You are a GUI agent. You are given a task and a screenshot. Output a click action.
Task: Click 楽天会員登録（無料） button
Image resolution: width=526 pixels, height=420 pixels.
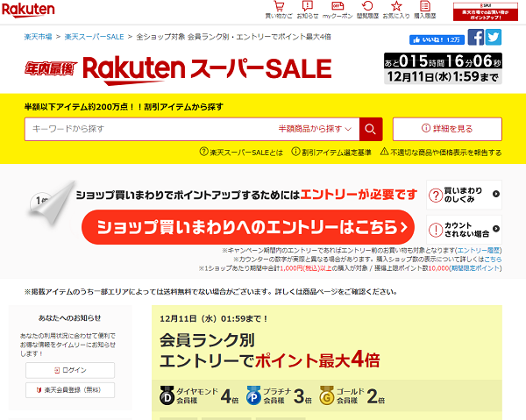(x=70, y=390)
